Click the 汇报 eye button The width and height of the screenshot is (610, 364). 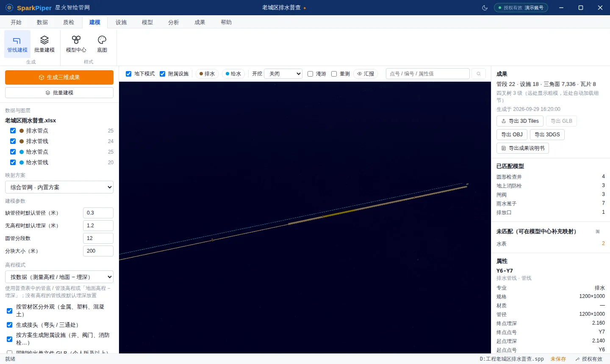(366, 74)
